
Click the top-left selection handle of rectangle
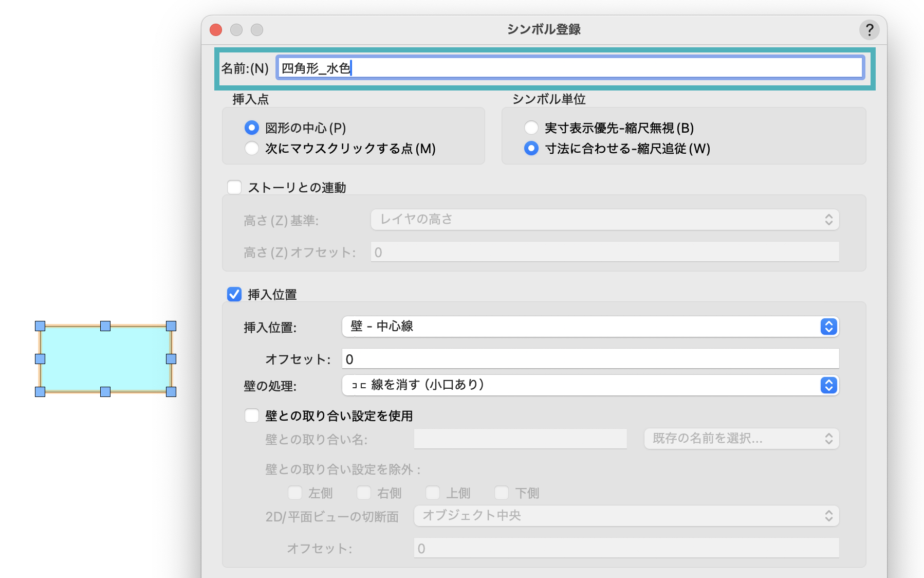(40, 326)
